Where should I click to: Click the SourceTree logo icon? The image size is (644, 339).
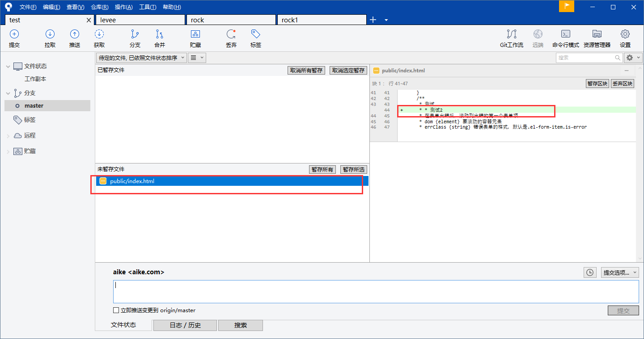point(8,7)
